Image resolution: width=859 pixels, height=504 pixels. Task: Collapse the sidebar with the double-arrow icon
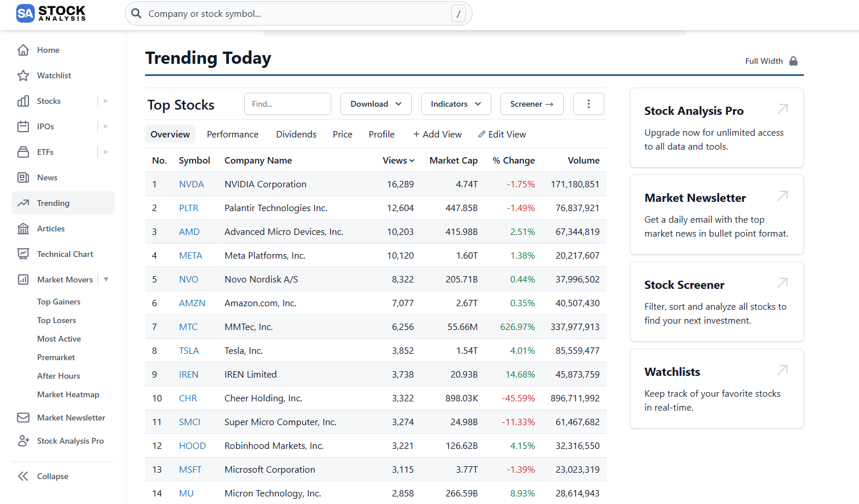[x=23, y=476]
